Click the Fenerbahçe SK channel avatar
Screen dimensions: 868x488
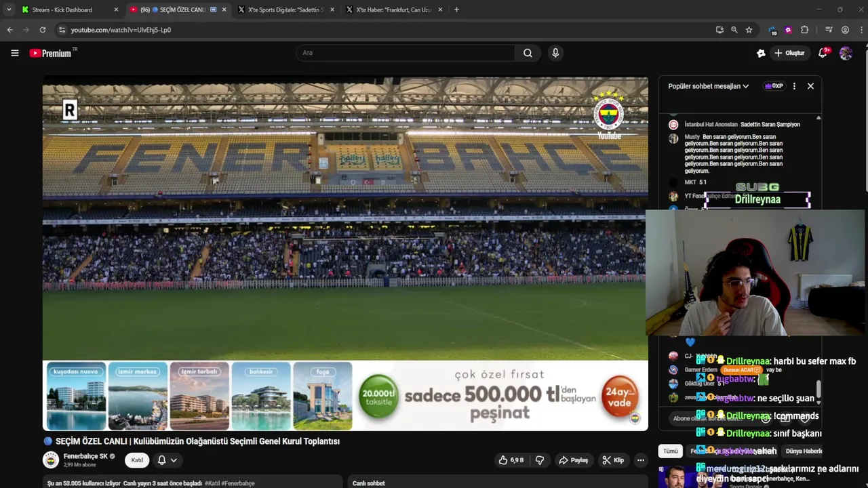(x=51, y=460)
